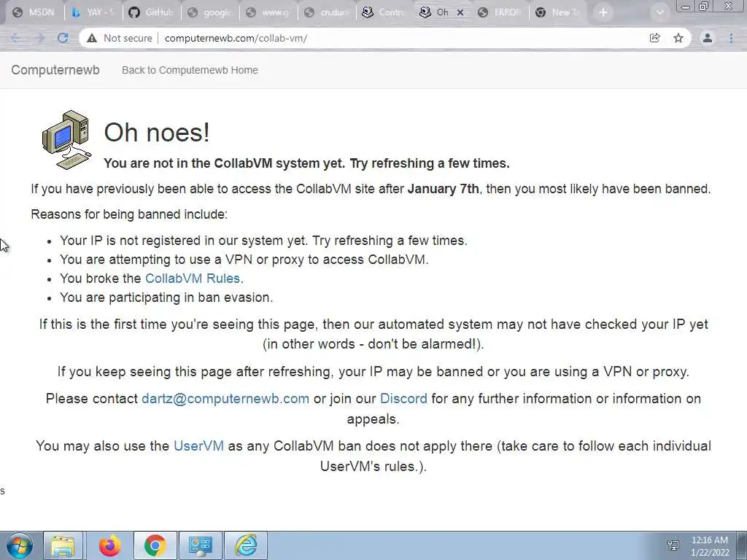Switch to the www.g tab

pos(268,13)
